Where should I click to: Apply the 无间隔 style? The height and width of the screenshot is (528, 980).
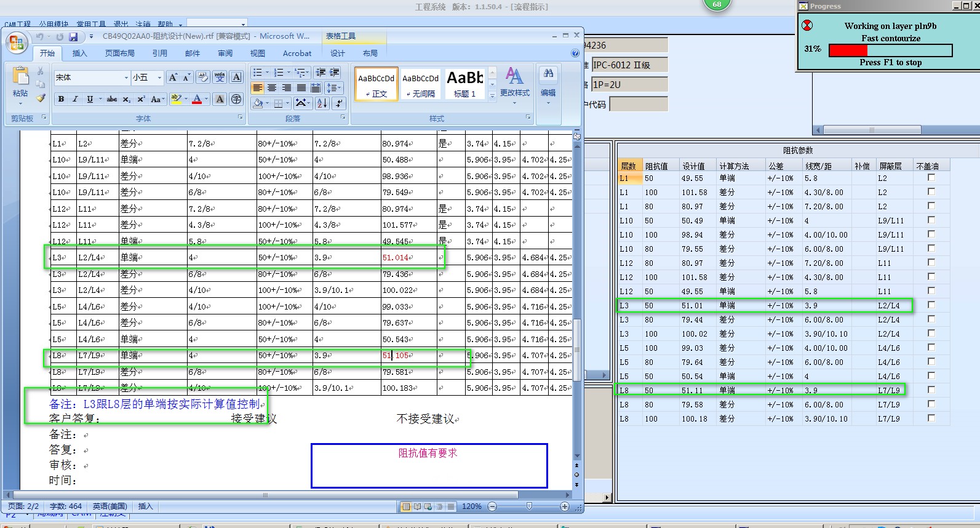pos(421,84)
